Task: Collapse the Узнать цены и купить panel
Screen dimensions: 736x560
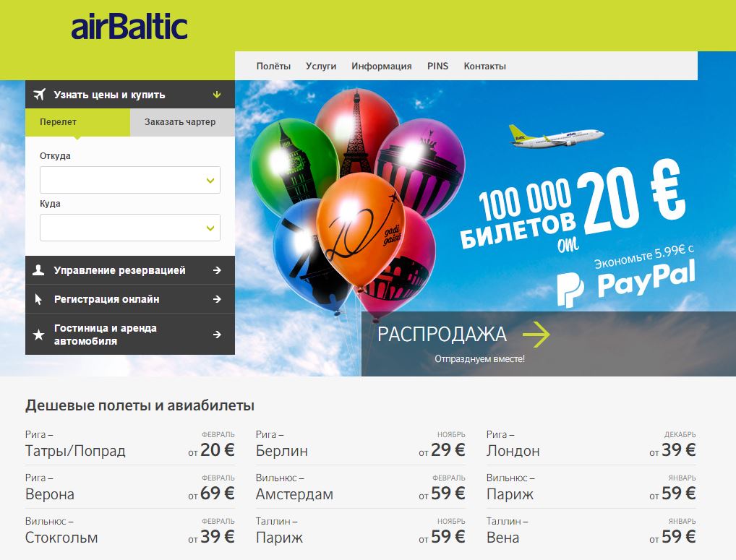Action: point(217,94)
